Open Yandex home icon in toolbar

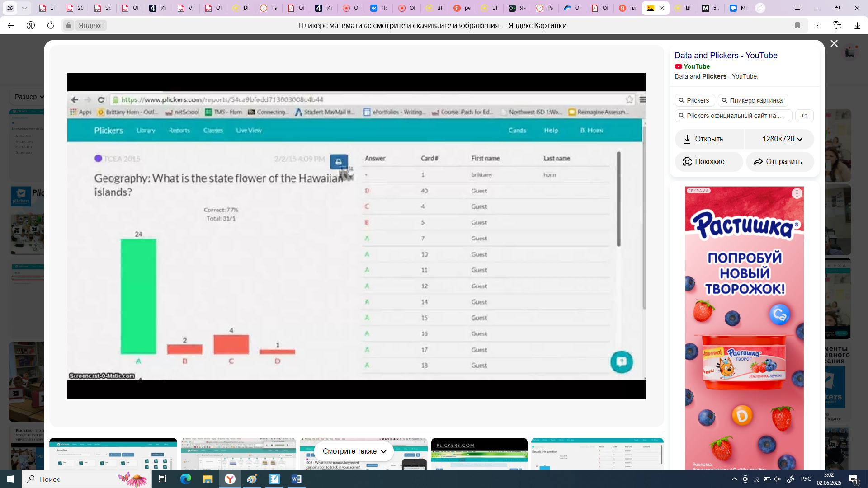[31, 25]
